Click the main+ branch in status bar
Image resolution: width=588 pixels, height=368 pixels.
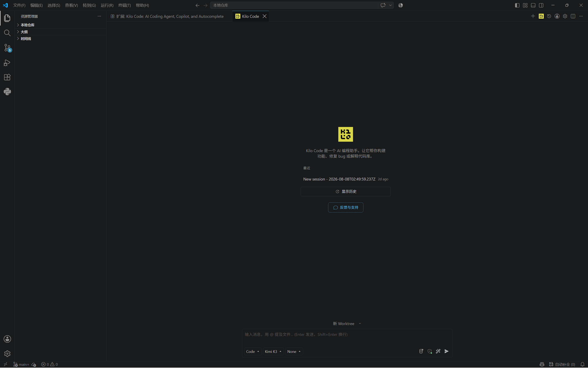click(21, 364)
